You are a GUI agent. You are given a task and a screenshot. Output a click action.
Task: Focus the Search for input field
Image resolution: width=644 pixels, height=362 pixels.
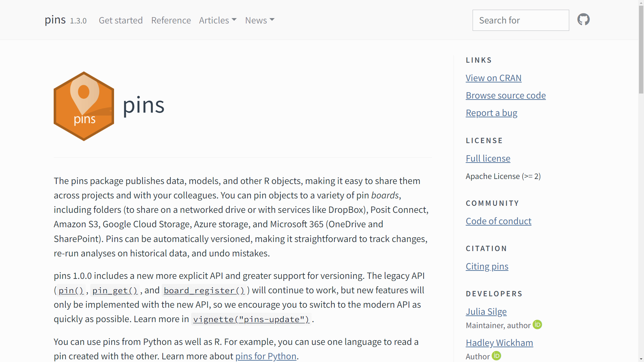click(x=521, y=20)
